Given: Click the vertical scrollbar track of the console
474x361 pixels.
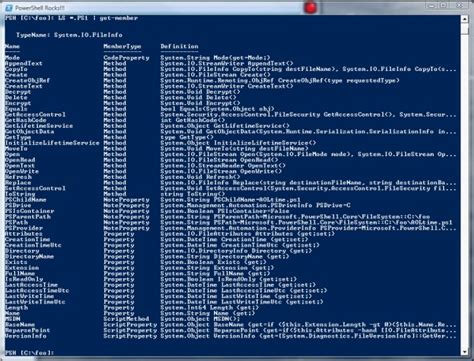Looking at the screenshot, I should [x=465, y=190].
